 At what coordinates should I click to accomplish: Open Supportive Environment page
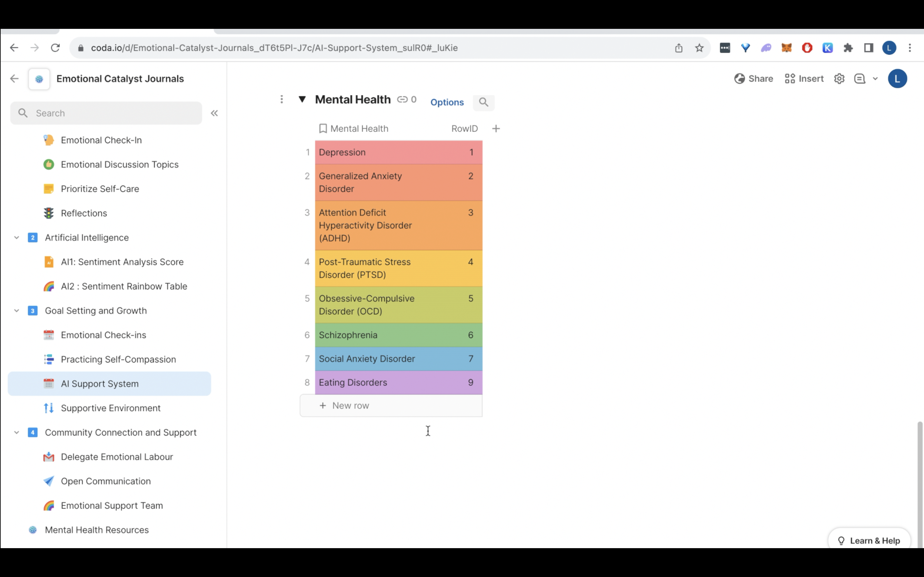pyautogui.click(x=110, y=408)
